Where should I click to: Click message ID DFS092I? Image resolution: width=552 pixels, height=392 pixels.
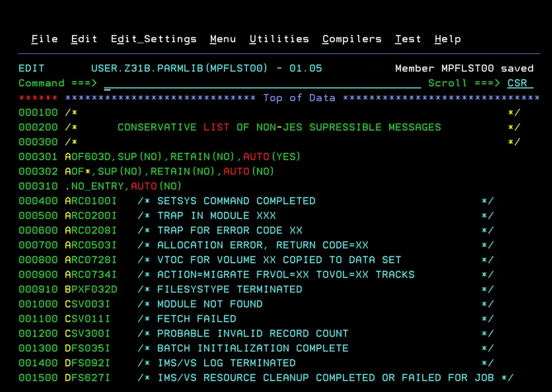tap(88, 363)
